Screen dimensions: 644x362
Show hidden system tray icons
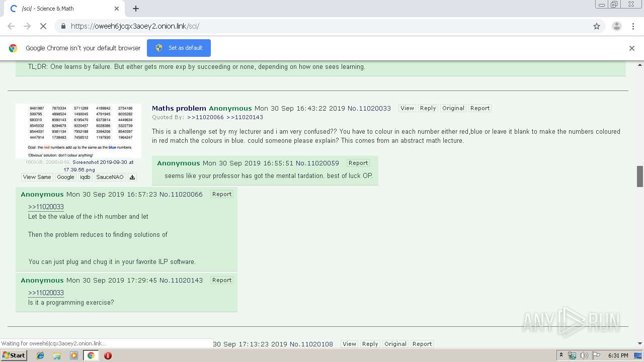tap(561, 355)
